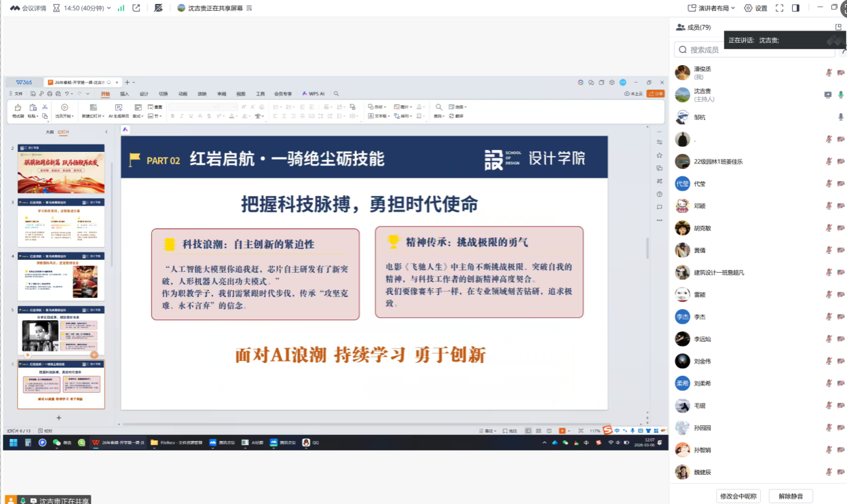Toggle the member side panel icon
This screenshot has width=847, height=504.
click(x=795, y=8)
